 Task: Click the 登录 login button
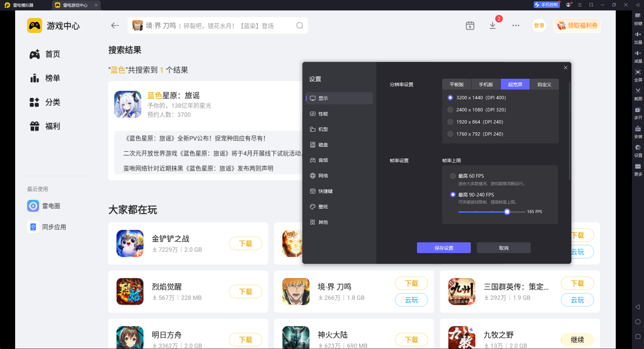539,26
